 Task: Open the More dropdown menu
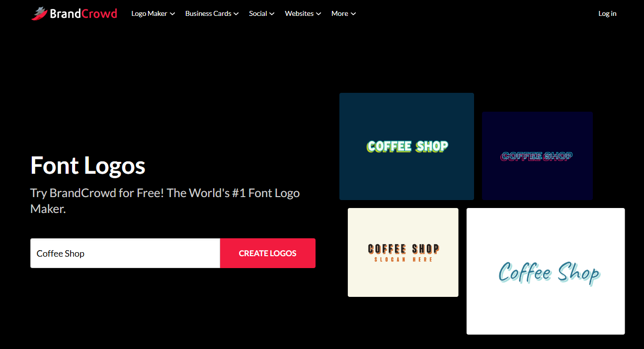pyautogui.click(x=344, y=13)
